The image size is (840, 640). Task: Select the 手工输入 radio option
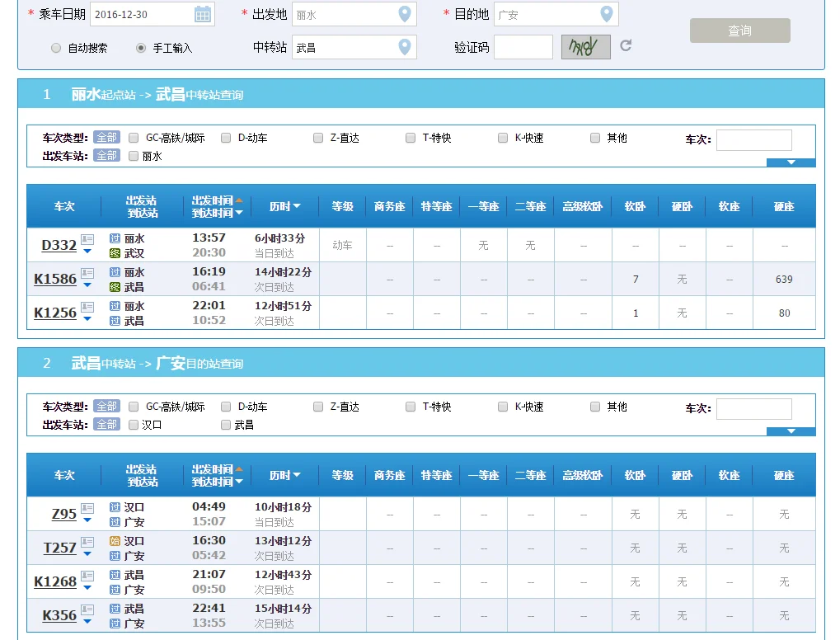pos(141,48)
